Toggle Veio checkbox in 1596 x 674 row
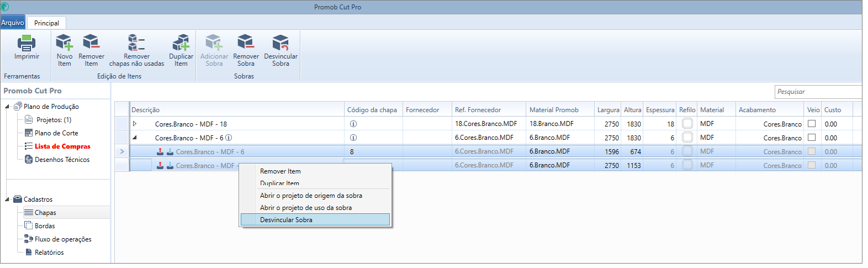 click(x=812, y=151)
